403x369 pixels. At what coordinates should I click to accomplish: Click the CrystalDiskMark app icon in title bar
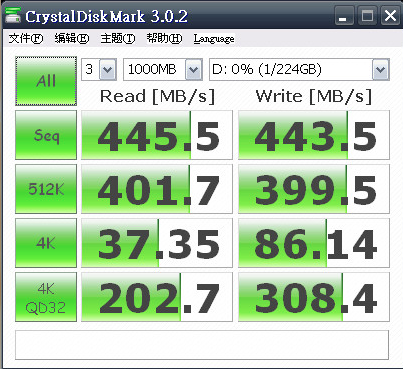13,16
